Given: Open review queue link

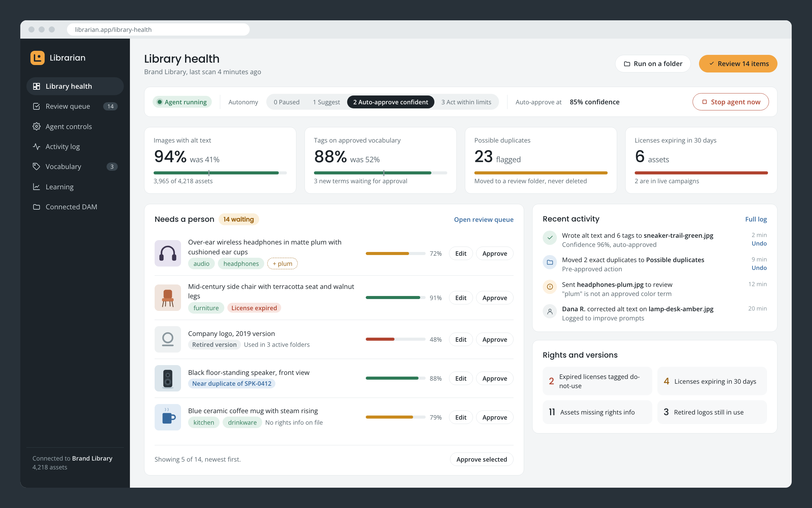Looking at the screenshot, I should tap(483, 219).
